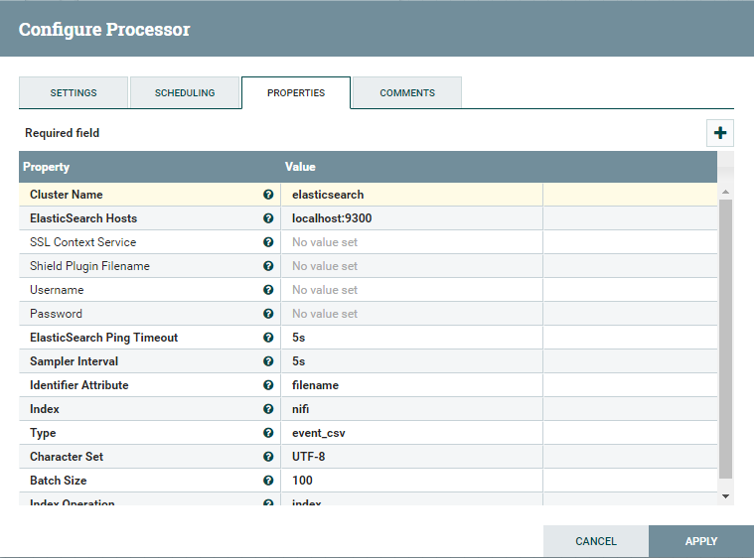Click help icon beside Cluster Name

point(268,195)
